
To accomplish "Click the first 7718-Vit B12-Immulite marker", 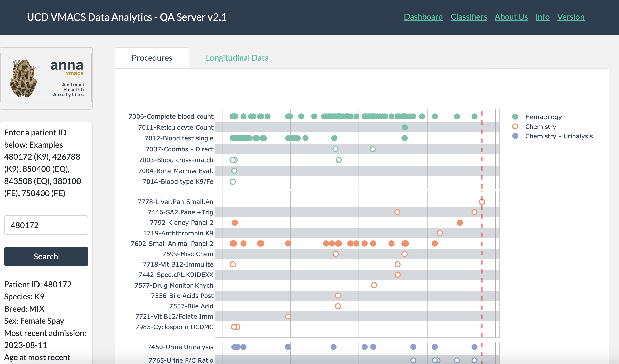I will point(233,264).
